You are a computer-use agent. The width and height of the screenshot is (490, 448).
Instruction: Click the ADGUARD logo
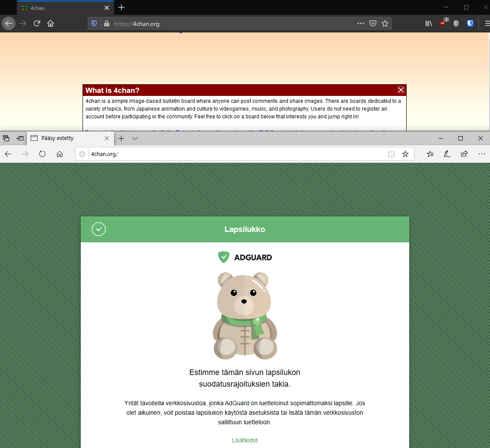tap(245, 257)
